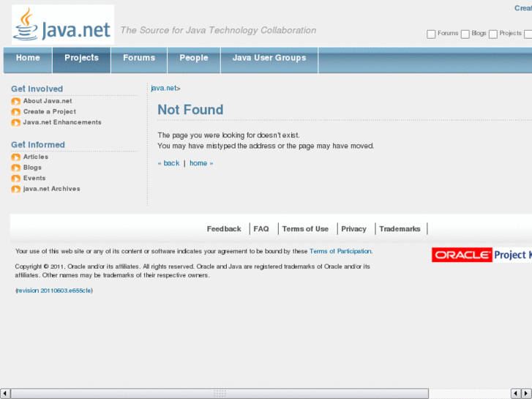Click the Java.net logo
Viewport: 532px width, 399px height.
(63, 24)
